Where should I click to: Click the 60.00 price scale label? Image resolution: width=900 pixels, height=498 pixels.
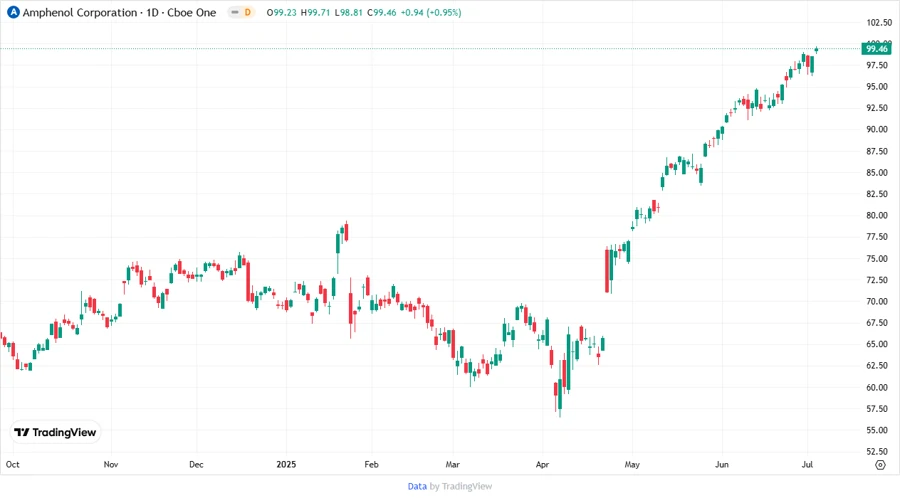(x=877, y=388)
